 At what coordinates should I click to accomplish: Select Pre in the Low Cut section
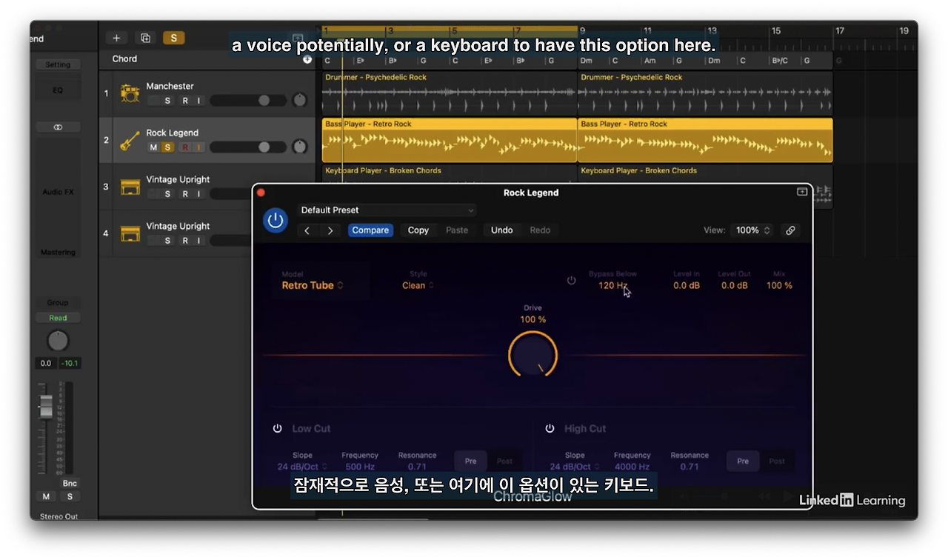pos(471,461)
